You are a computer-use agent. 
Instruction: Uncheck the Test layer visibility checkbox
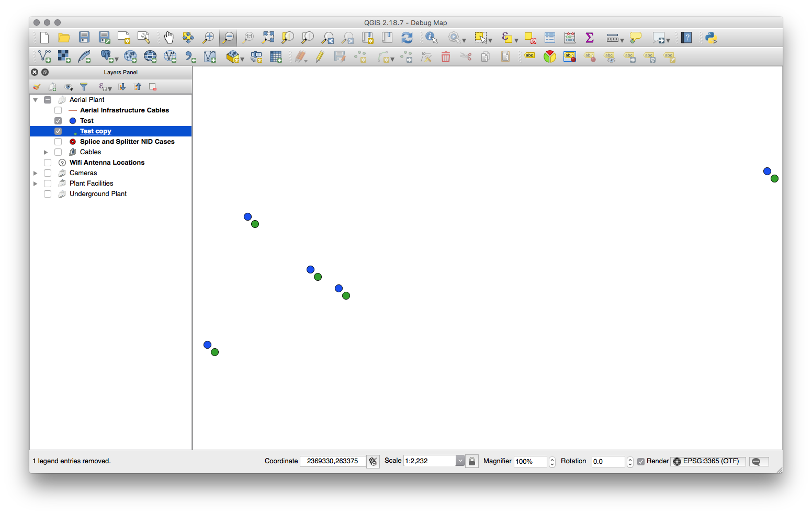[58, 120]
